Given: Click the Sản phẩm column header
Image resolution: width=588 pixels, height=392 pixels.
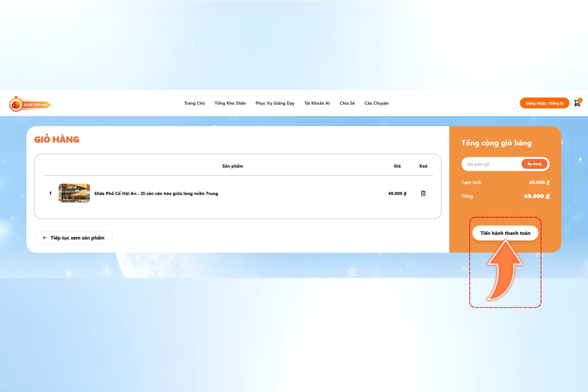Looking at the screenshot, I should pos(233,166).
